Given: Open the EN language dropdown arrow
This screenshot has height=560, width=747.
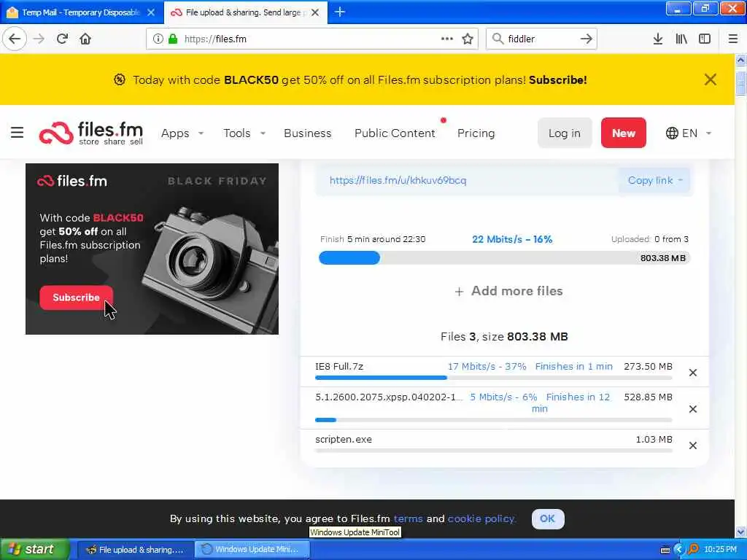Looking at the screenshot, I should click(x=708, y=133).
